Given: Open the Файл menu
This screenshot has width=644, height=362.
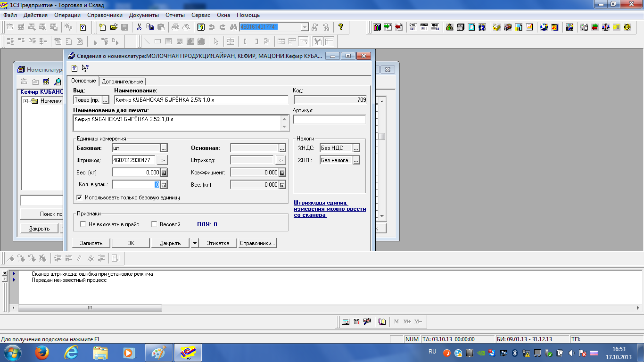Looking at the screenshot, I should pos(10,15).
